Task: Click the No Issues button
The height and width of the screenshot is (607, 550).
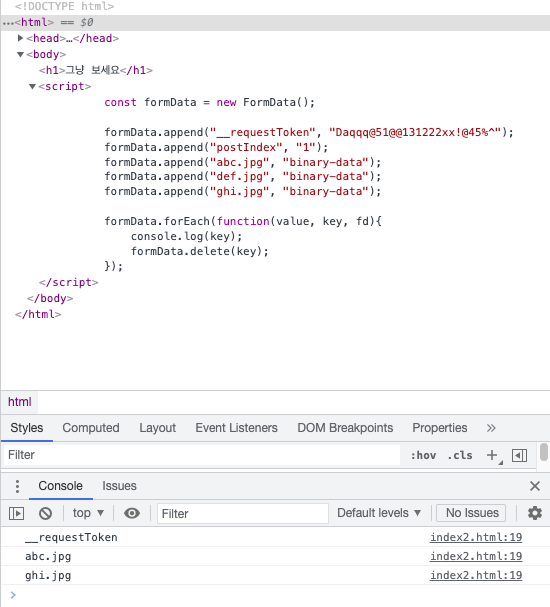Action: (x=472, y=513)
